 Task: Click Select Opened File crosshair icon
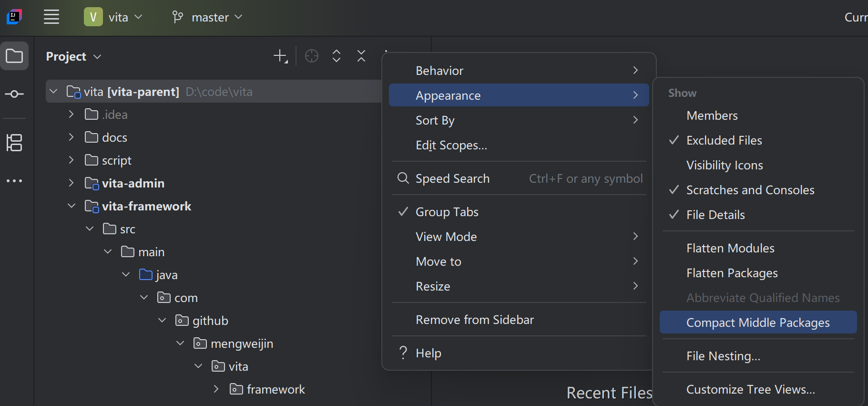[x=312, y=56]
